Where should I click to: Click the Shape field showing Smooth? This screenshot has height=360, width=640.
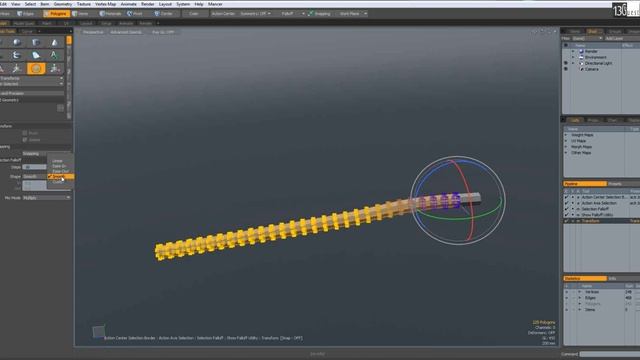tap(34, 176)
